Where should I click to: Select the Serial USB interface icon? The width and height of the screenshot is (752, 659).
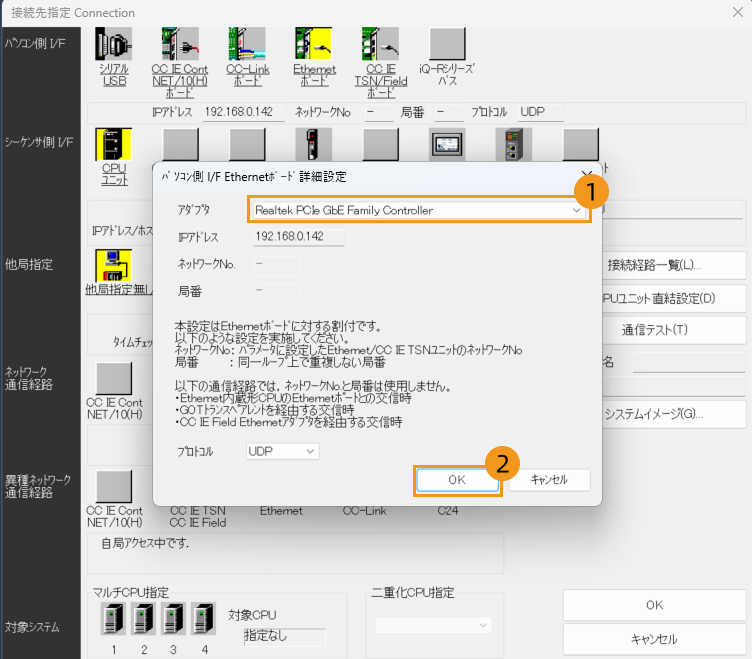[114, 44]
